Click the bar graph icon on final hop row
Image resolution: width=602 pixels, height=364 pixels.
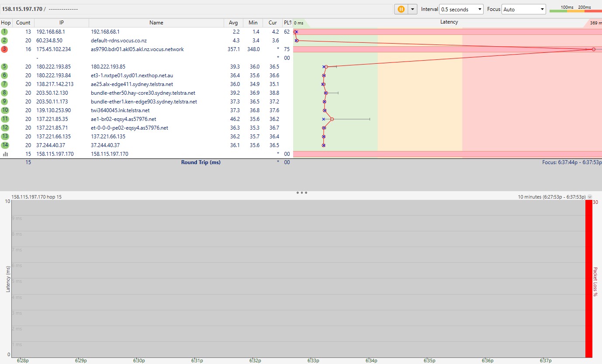5,154
